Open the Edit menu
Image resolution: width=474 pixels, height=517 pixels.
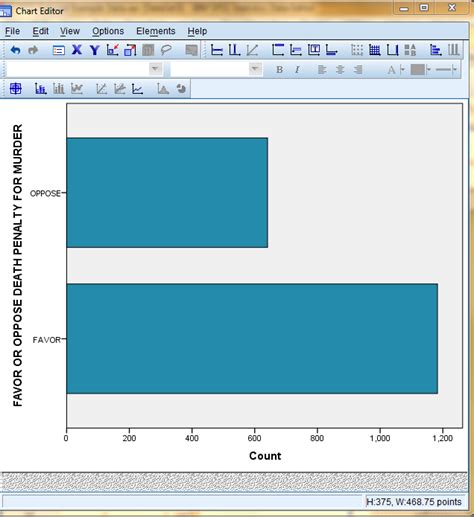point(40,31)
